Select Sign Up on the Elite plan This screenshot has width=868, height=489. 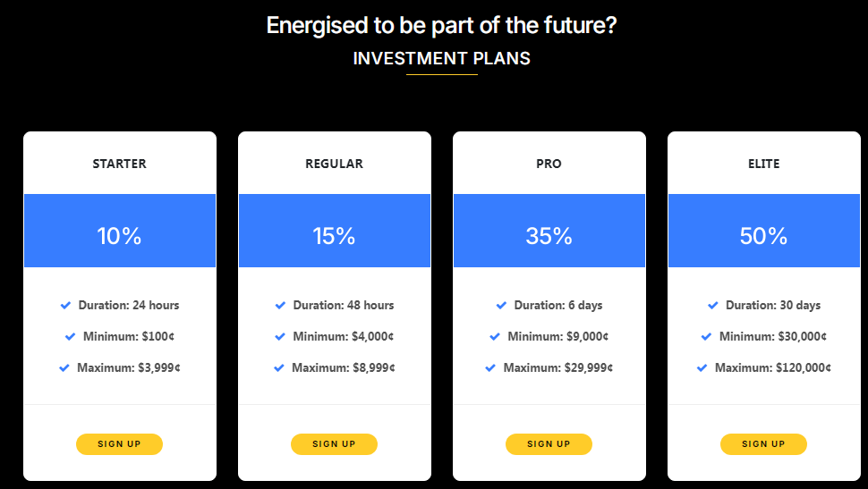(x=764, y=444)
